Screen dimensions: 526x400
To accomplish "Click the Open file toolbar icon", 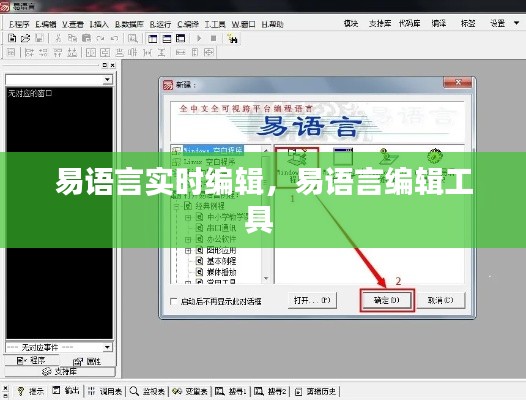I will point(25,38).
